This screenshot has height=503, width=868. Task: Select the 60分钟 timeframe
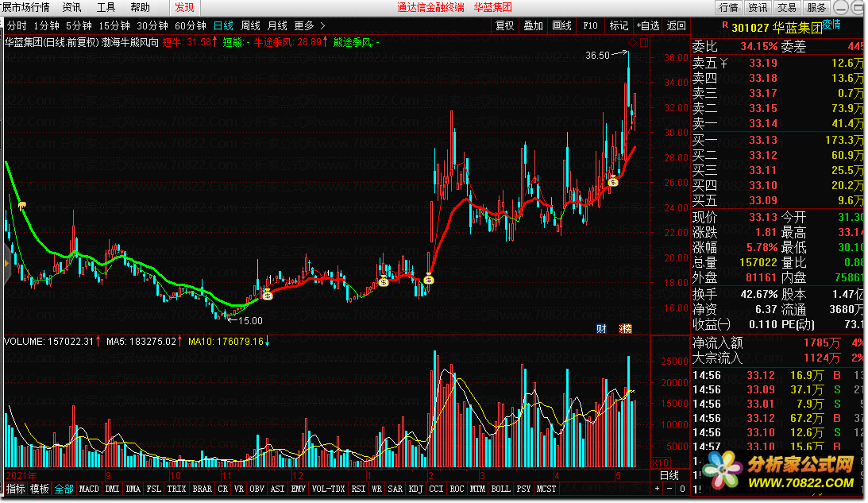(x=191, y=25)
